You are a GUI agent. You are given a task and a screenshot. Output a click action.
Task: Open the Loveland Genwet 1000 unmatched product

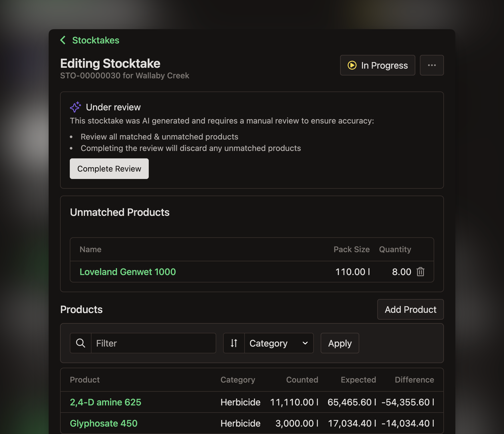[x=128, y=272]
